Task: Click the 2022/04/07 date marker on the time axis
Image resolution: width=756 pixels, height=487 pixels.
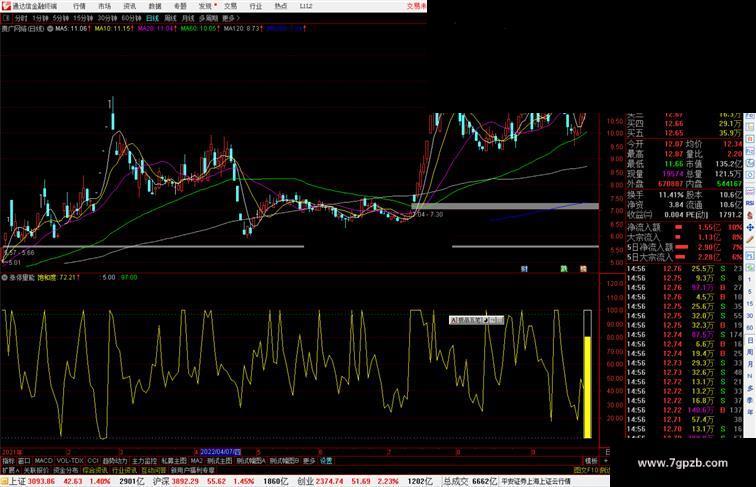Action: [x=220, y=452]
